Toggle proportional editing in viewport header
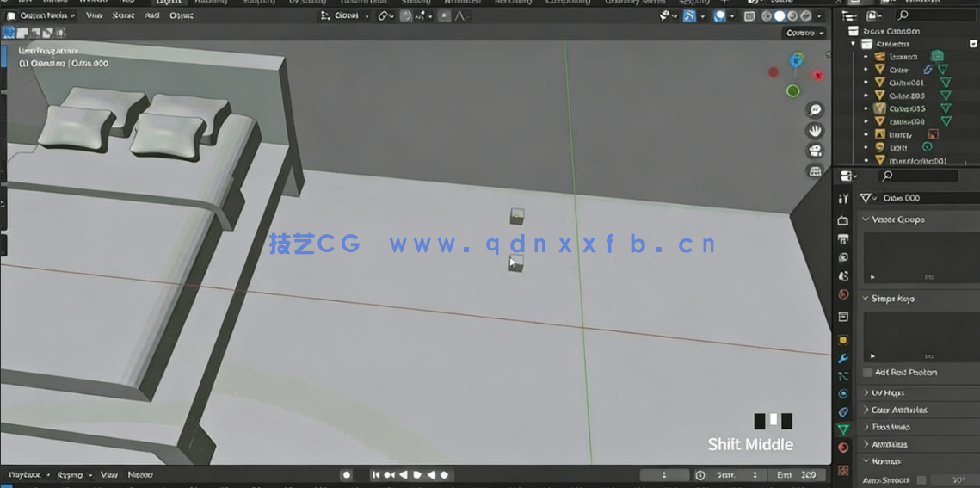 (x=444, y=16)
